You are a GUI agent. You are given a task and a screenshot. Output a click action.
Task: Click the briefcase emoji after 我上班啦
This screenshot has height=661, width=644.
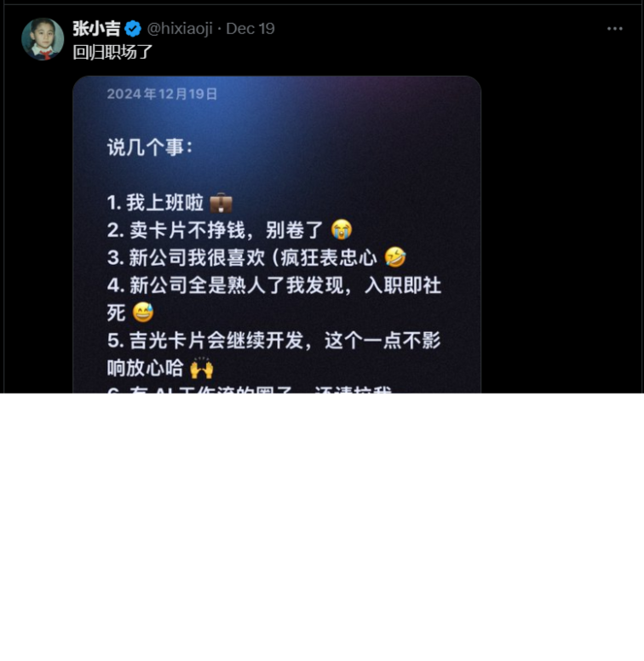[x=221, y=203]
